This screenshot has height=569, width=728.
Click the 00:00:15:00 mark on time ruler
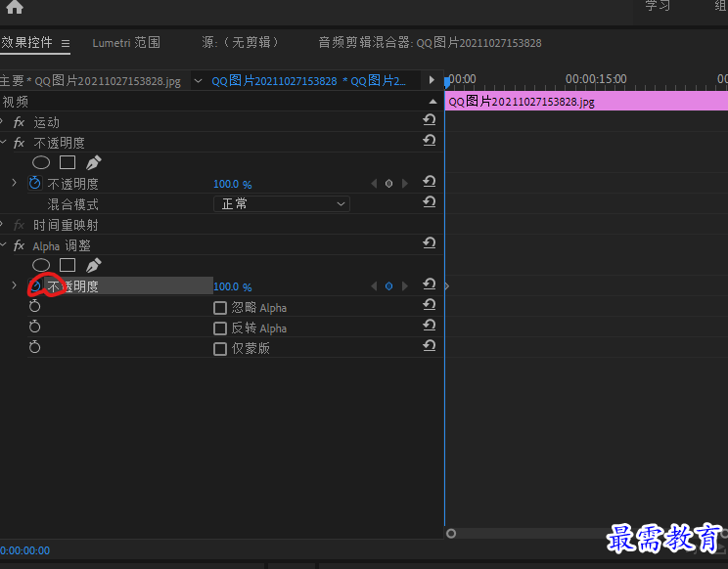tap(596, 79)
